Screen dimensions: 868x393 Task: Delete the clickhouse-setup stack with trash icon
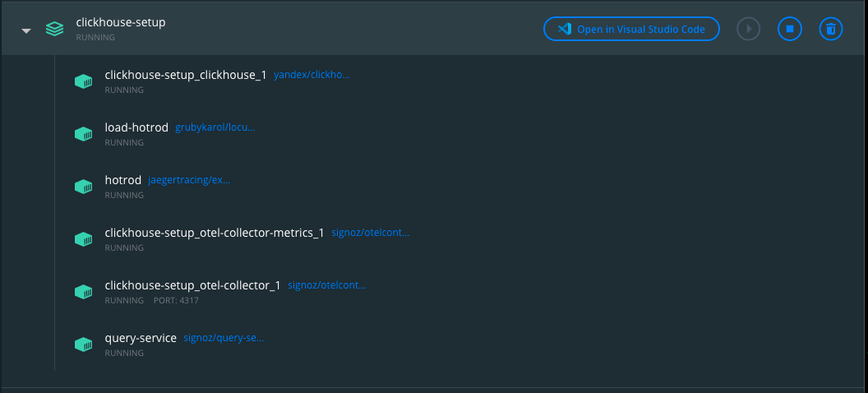pos(831,29)
